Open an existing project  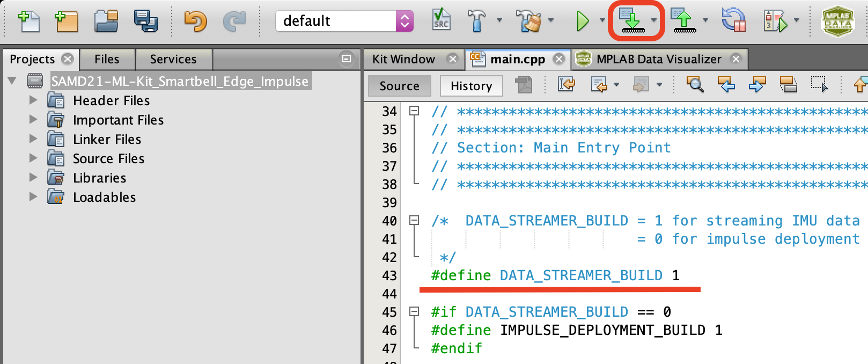pos(106,21)
